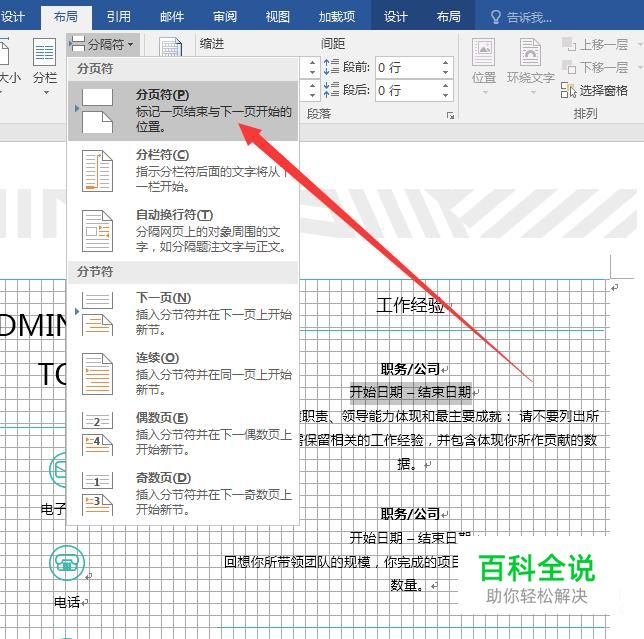Click the 段后 spacing icon
The width and height of the screenshot is (644, 639).
click(331, 90)
